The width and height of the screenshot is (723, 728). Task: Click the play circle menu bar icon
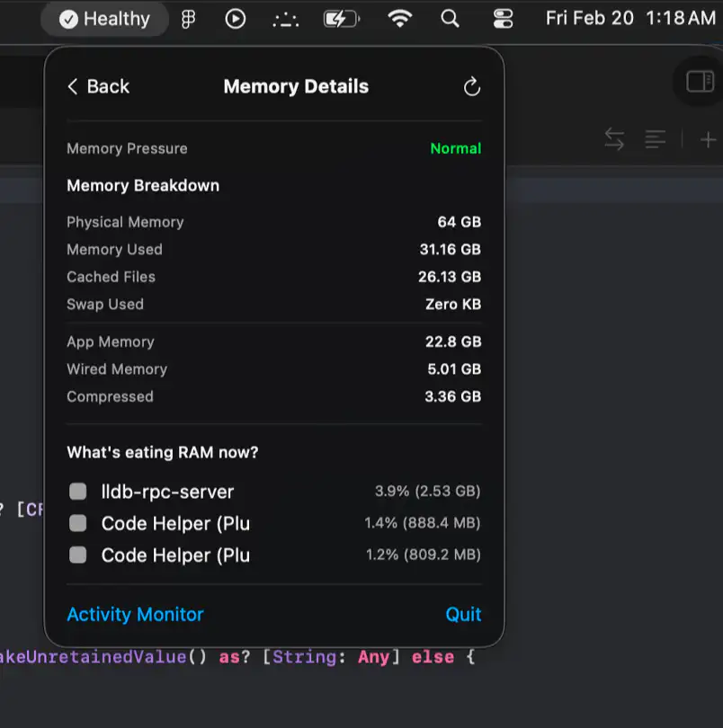coord(236,19)
